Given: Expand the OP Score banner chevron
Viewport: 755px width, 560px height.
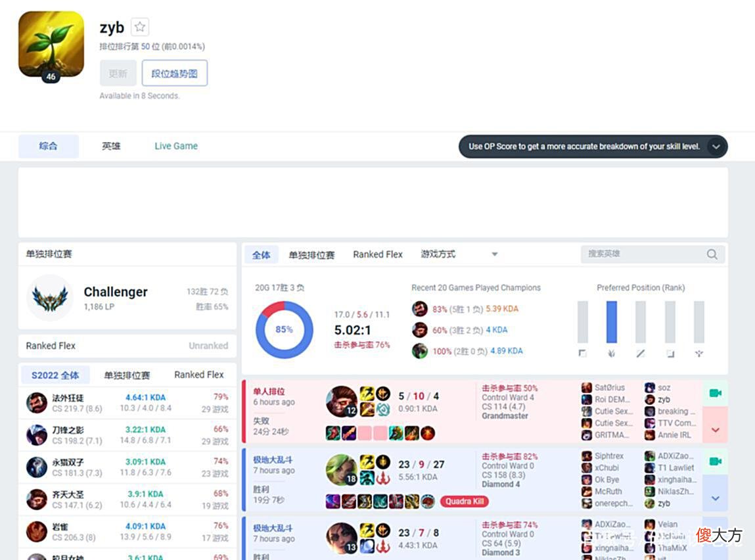Looking at the screenshot, I should (716, 147).
